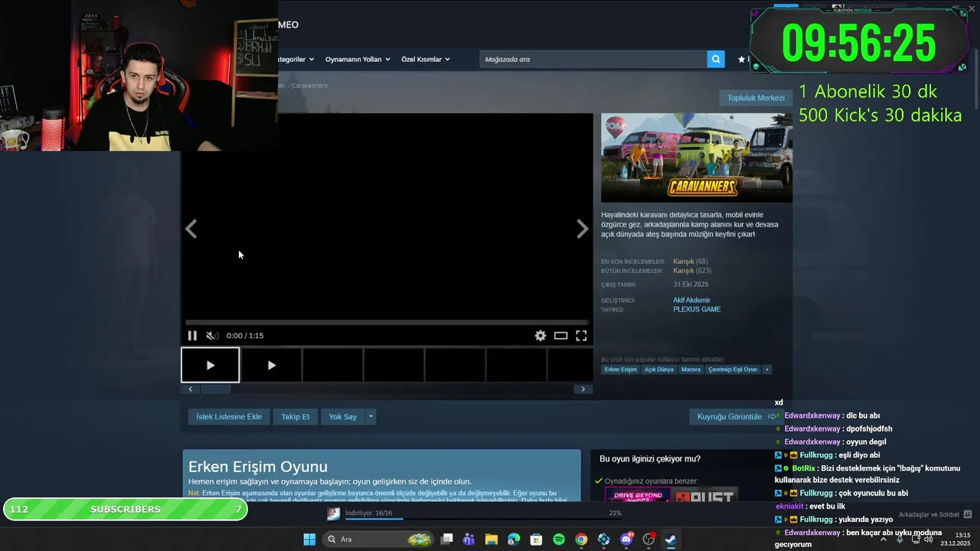This screenshot has width=980, height=551.
Task: Select the Erken Erişim tag
Action: coord(620,369)
